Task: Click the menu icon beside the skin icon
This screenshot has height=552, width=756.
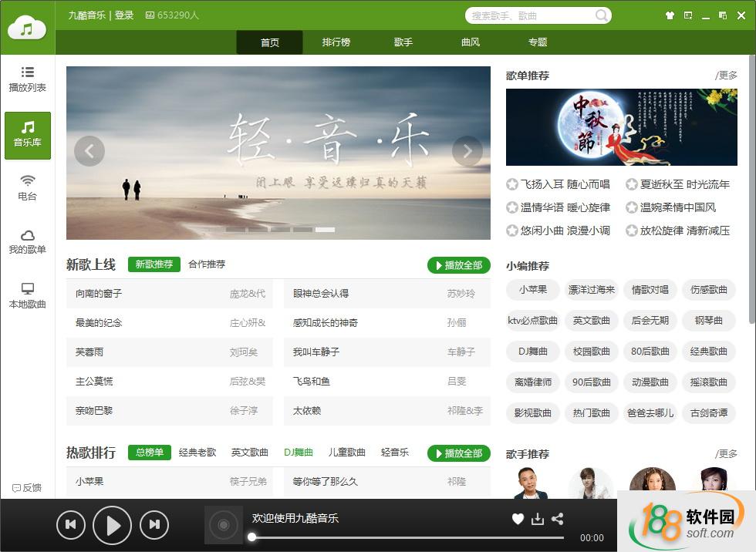Action: (688, 15)
